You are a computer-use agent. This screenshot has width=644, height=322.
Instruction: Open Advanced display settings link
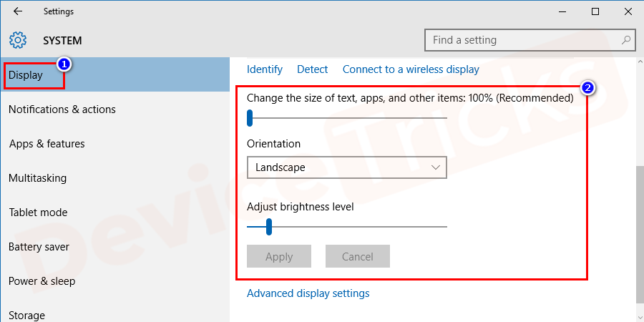coord(308,293)
